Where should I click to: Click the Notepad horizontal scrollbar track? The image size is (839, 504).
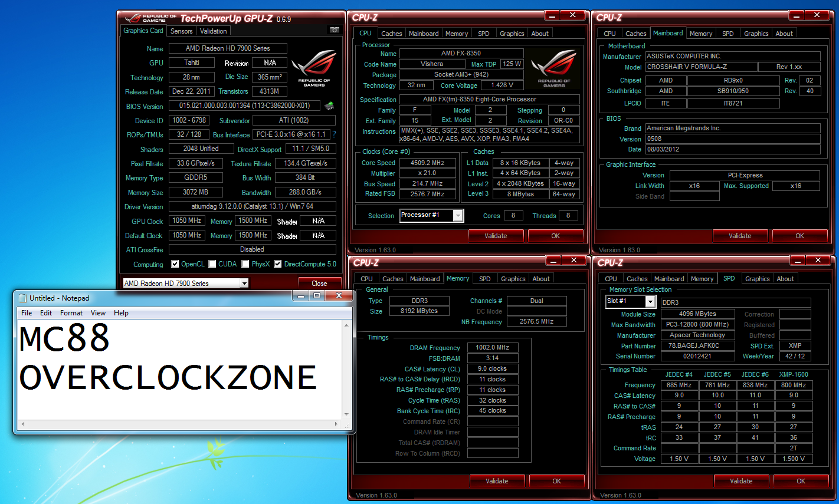coord(179,424)
